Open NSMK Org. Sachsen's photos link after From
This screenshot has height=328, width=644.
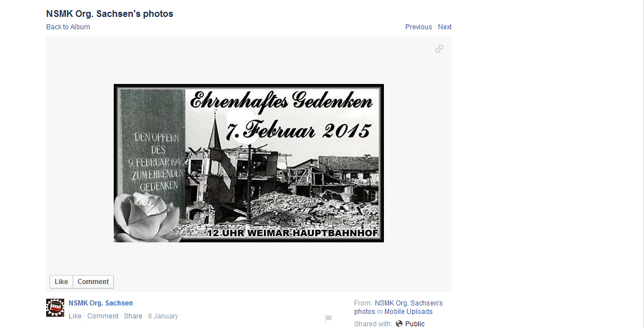(399, 307)
